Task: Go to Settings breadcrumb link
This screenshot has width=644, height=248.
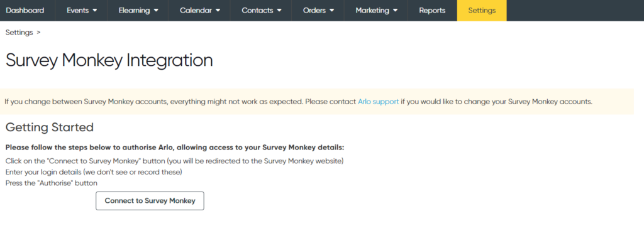Action: pyautogui.click(x=19, y=33)
